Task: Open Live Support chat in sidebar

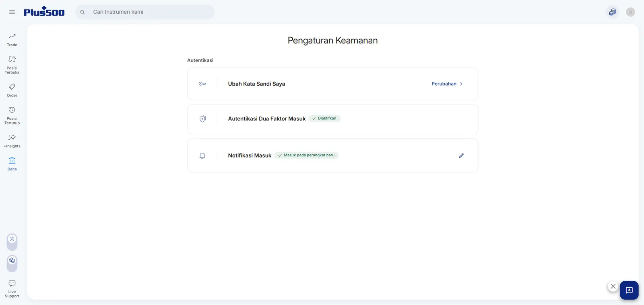Action: (x=12, y=289)
